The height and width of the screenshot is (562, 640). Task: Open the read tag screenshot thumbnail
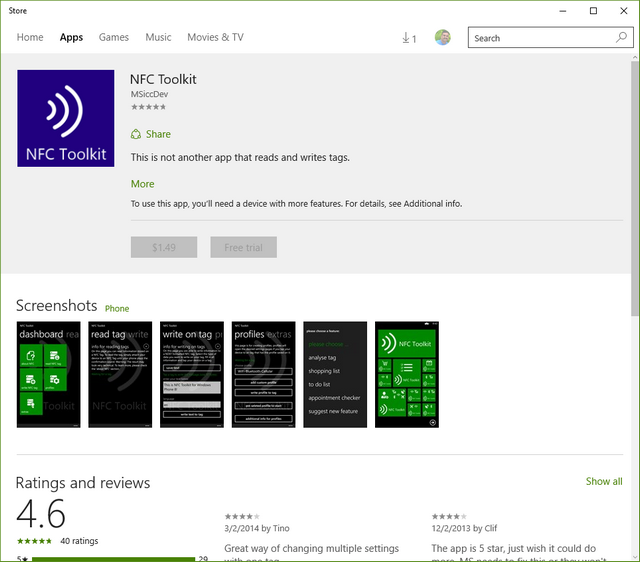[x=120, y=375]
